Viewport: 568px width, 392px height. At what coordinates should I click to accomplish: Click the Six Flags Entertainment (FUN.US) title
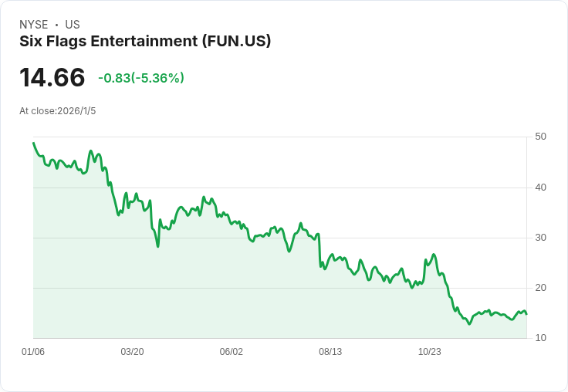point(145,41)
